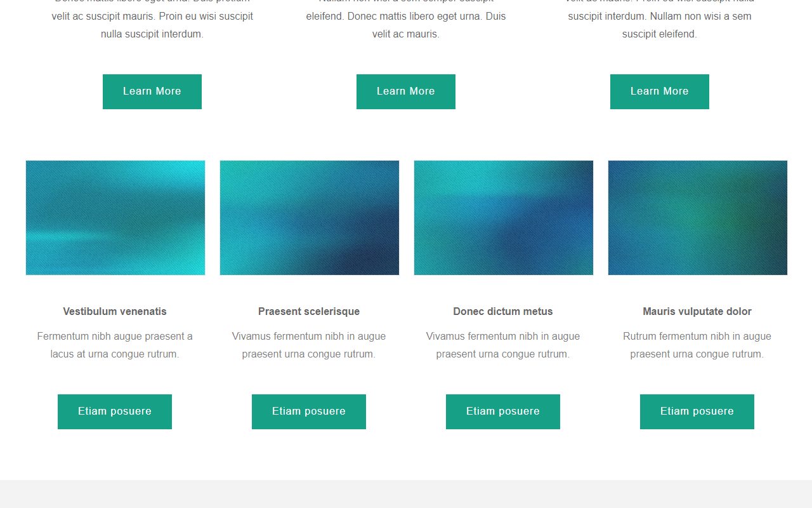Open the image above Mauris vulputate dolor
The width and height of the screenshot is (812, 508).
[x=698, y=218]
